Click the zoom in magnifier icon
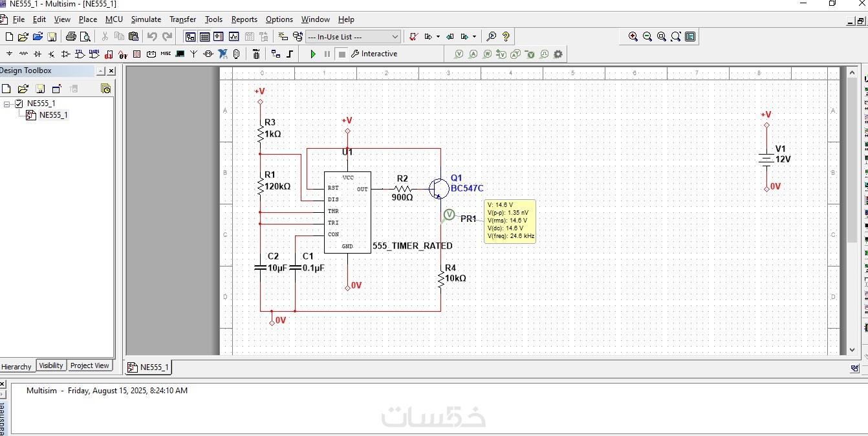Viewport: 868px width, 436px height. click(x=633, y=37)
